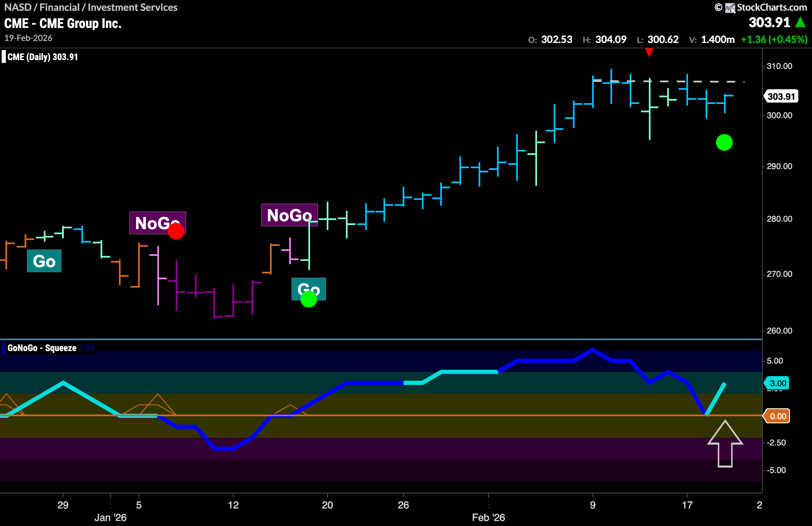The height and width of the screenshot is (526, 812).
Task: Click the NASD / Financial / Investment Services text
Action: click(91, 8)
